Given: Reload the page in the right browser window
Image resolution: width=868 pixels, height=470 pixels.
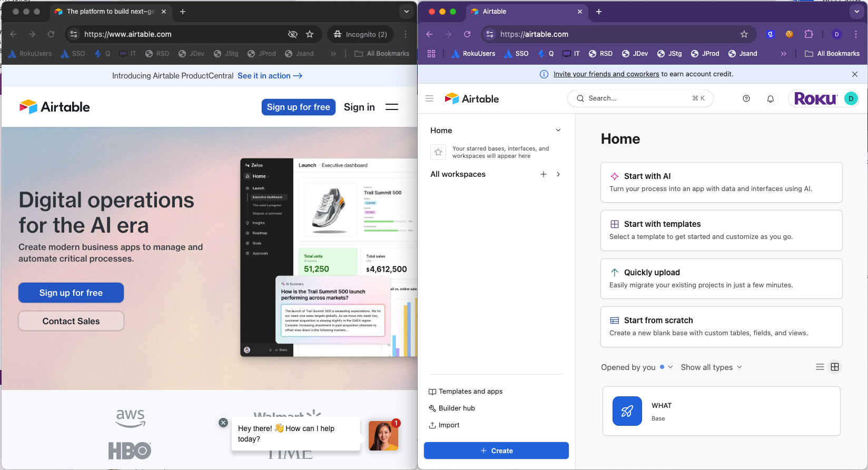Looking at the screenshot, I should pyautogui.click(x=467, y=34).
